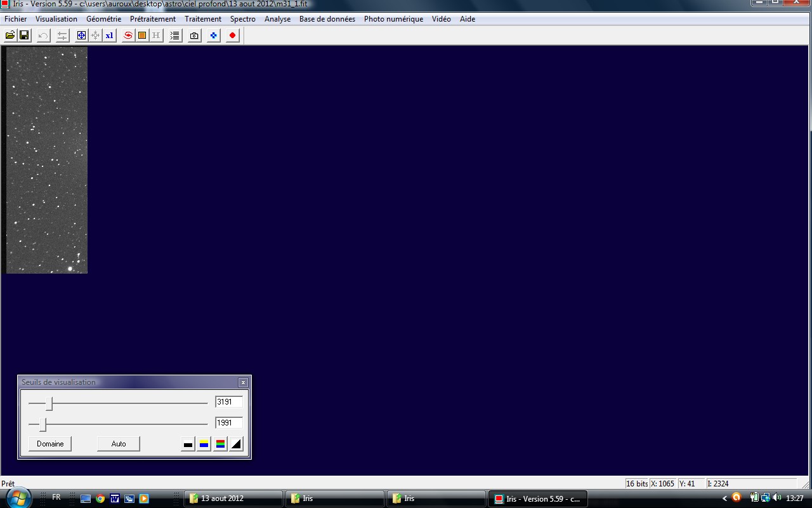Open the Traitement menu
812x508 pixels.
click(x=203, y=19)
